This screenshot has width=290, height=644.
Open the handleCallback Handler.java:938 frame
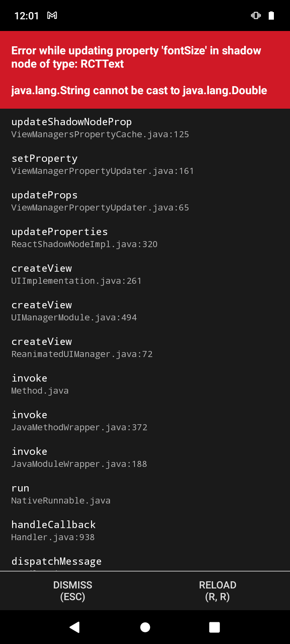pos(54,530)
